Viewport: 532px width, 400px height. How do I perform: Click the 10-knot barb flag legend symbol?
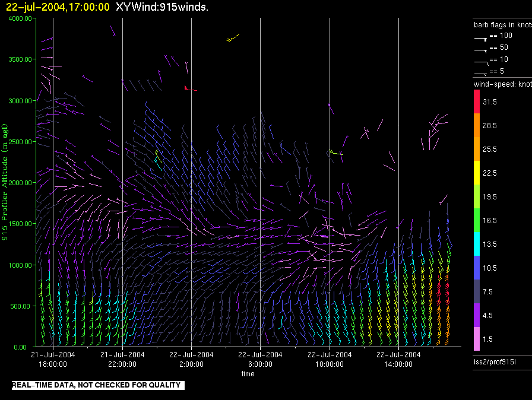point(482,63)
